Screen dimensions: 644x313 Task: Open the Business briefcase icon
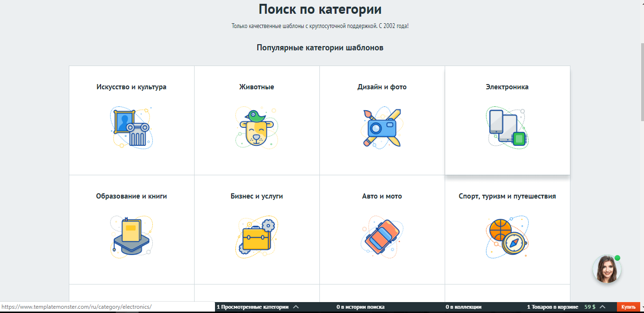pyautogui.click(x=256, y=237)
